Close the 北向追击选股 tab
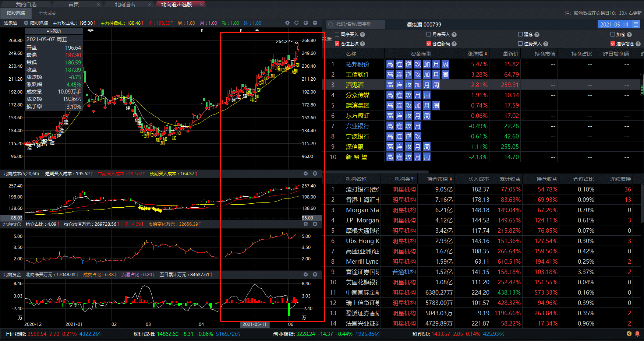Screen dimensions: 644x341 (x=201, y=4)
